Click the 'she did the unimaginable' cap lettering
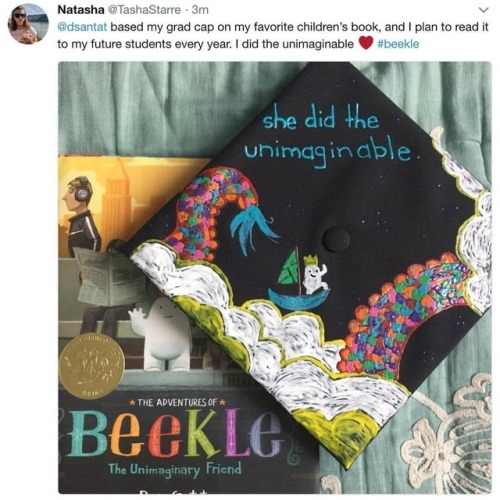 330,139
